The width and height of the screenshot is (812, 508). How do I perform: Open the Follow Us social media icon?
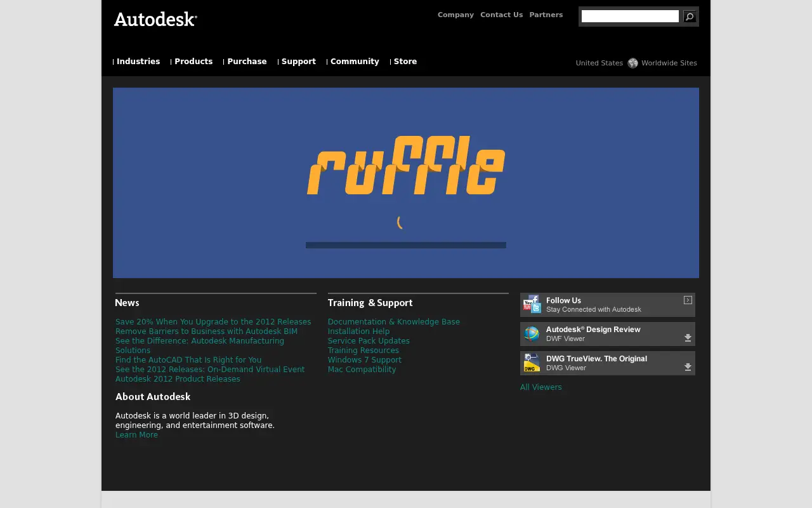[x=532, y=304]
